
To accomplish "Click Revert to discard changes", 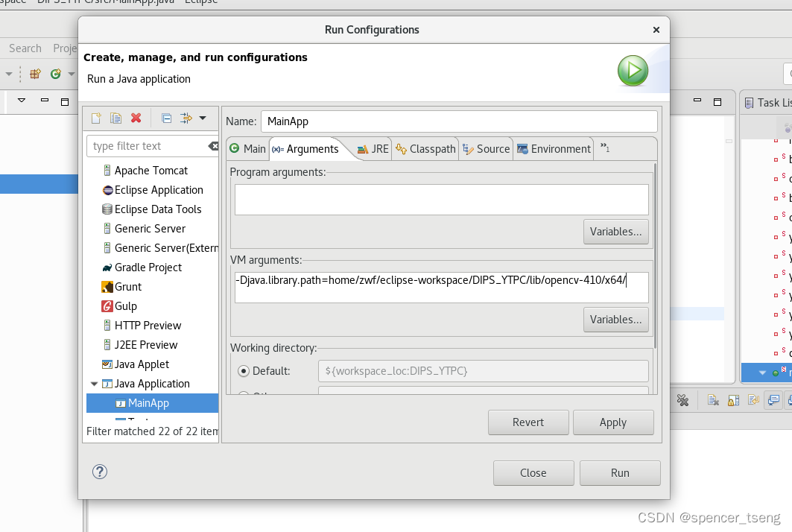I will coord(528,422).
